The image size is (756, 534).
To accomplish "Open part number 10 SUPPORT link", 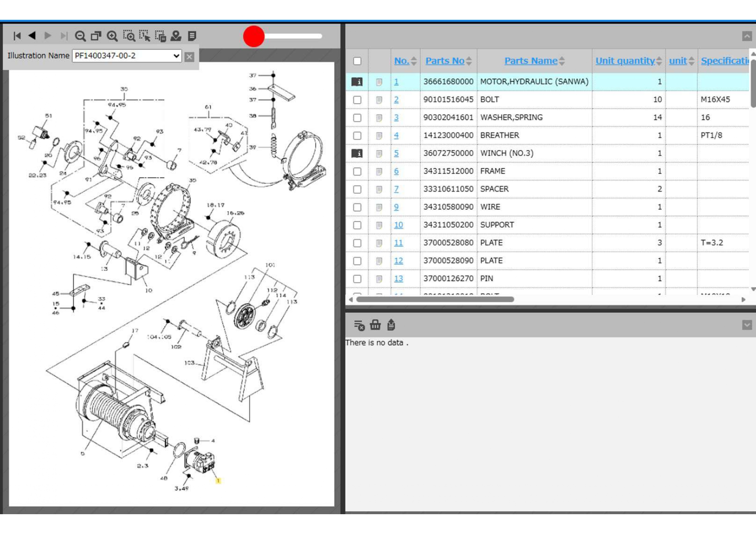I will (x=398, y=225).
